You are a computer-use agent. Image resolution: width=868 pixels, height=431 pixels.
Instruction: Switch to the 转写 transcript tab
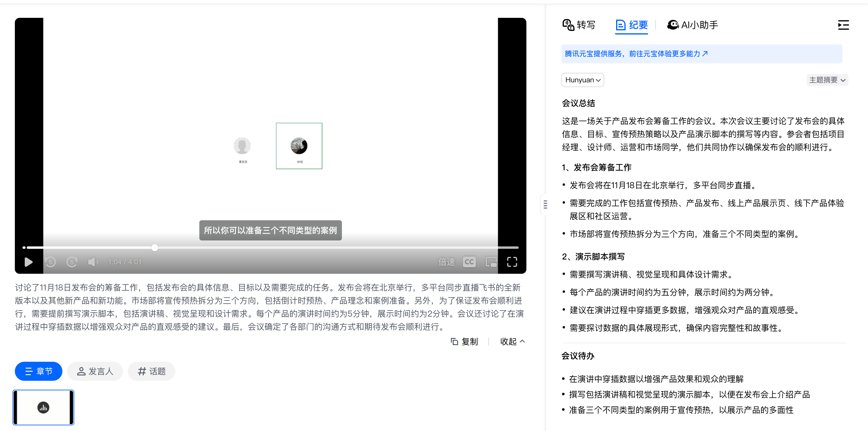coord(579,25)
